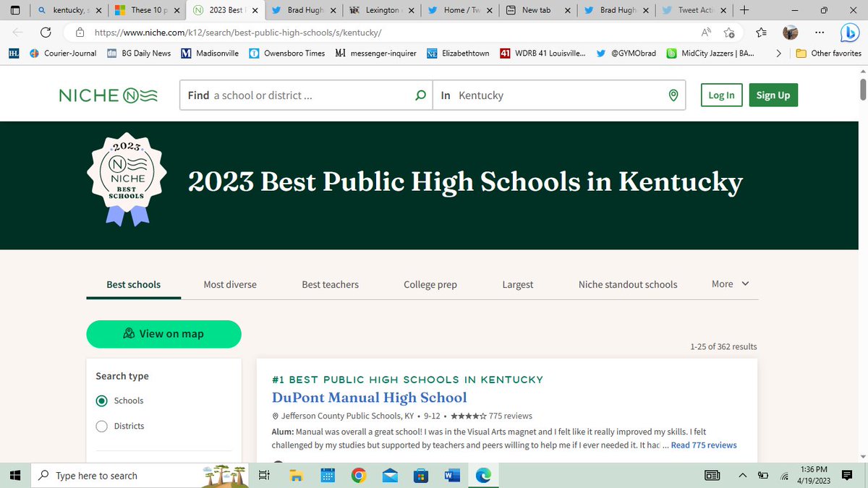Refresh the page with the reload icon
868x488 pixels.
point(46,33)
